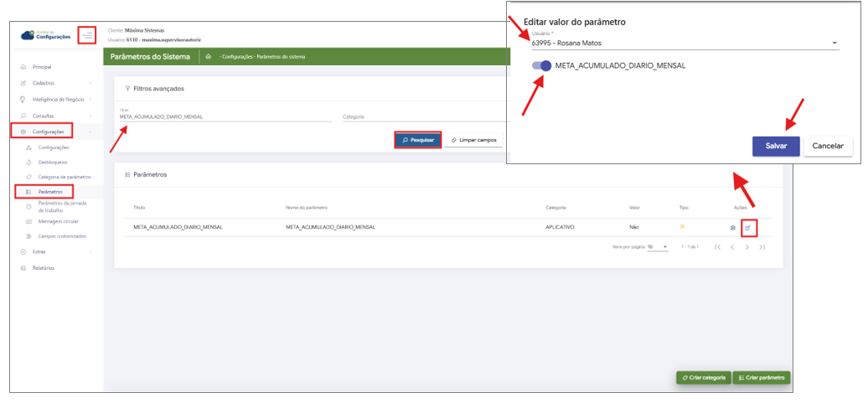
Task: Click the breadcrumb text Configurações - Parâmetros do sistema
Action: pyautogui.click(x=263, y=57)
